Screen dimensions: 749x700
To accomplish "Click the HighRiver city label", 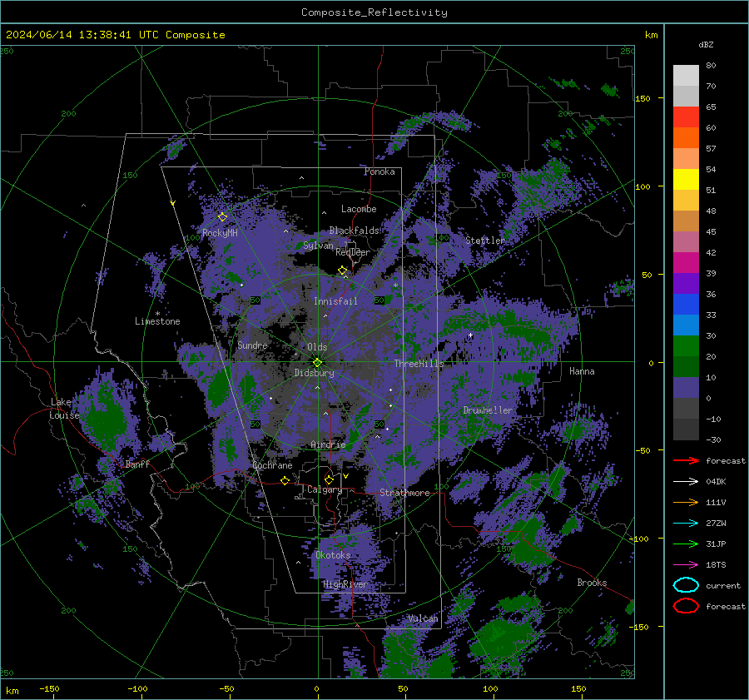I will click(345, 584).
